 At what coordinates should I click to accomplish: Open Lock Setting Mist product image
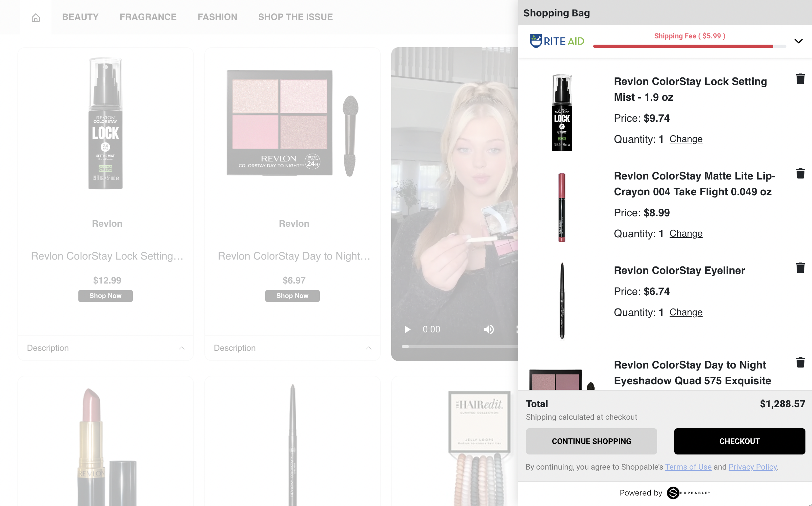click(105, 123)
